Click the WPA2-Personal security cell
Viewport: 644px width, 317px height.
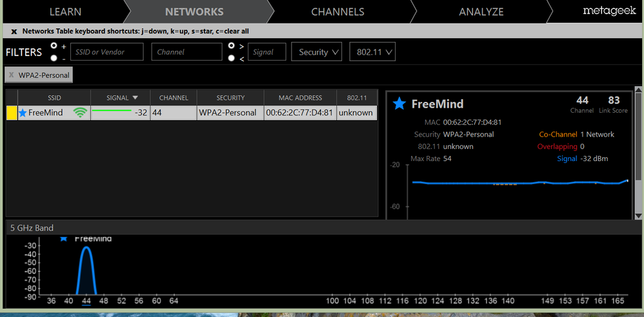[x=230, y=113]
